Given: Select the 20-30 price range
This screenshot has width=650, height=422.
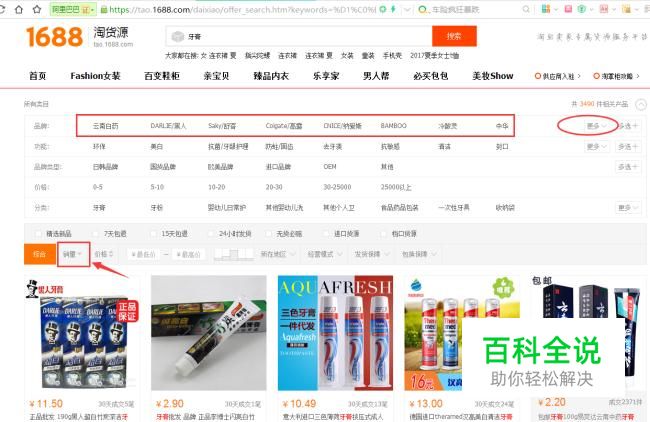Looking at the screenshot, I should pos(274,187).
